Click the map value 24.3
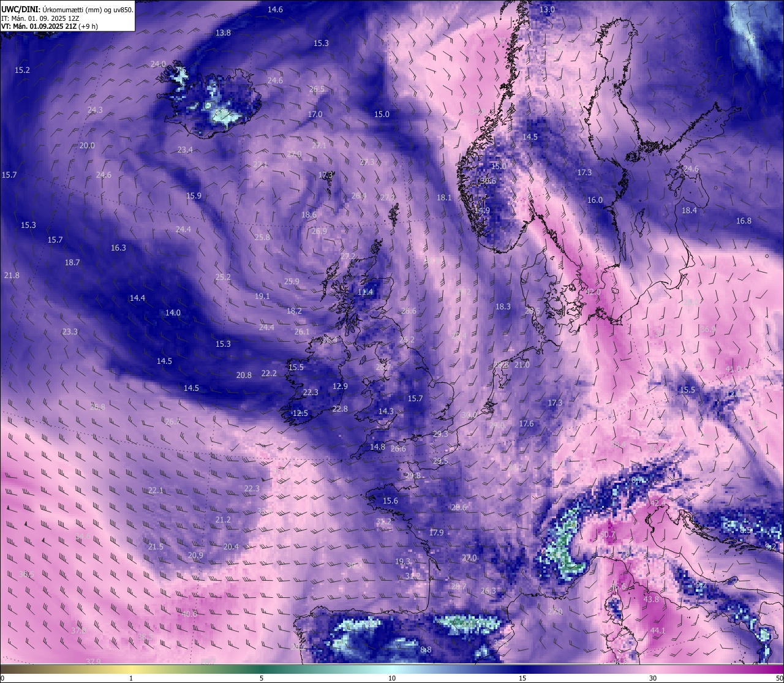 (95, 110)
